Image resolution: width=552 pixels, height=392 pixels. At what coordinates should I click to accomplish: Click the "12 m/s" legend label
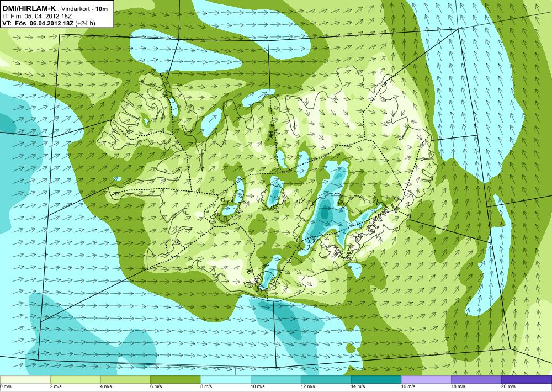(309, 386)
